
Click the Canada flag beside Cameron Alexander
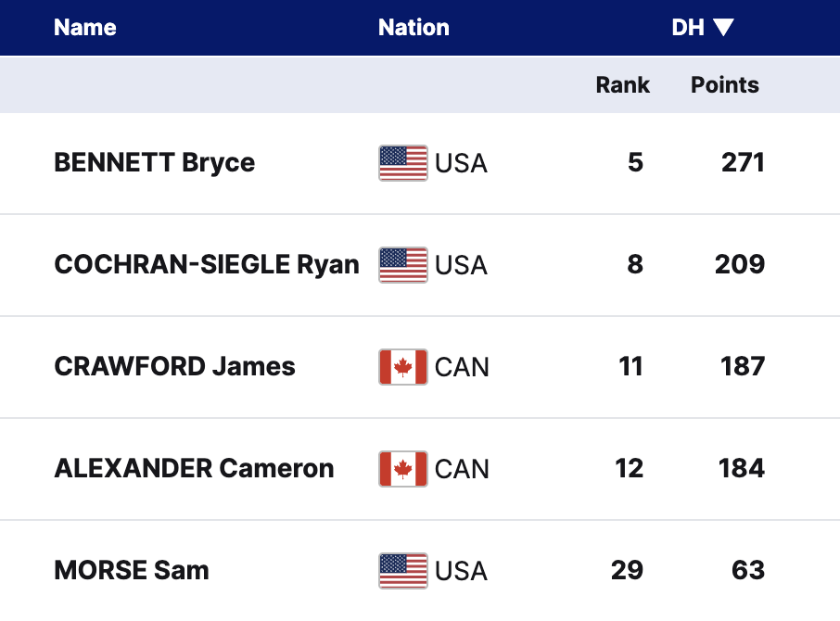coord(403,469)
